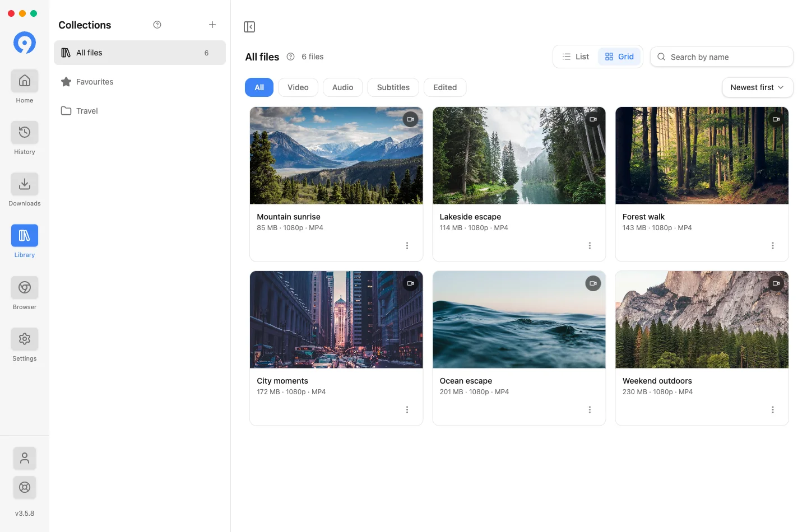Open more options for Ocean escape
The height and width of the screenshot is (532, 807).
pyautogui.click(x=590, y=410)
